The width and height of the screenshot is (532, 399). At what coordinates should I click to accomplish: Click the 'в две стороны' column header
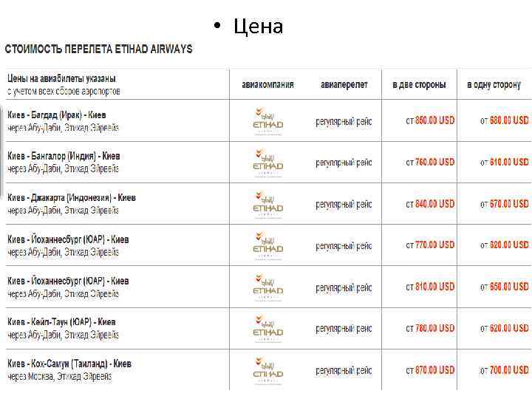(x=419, y=85)
